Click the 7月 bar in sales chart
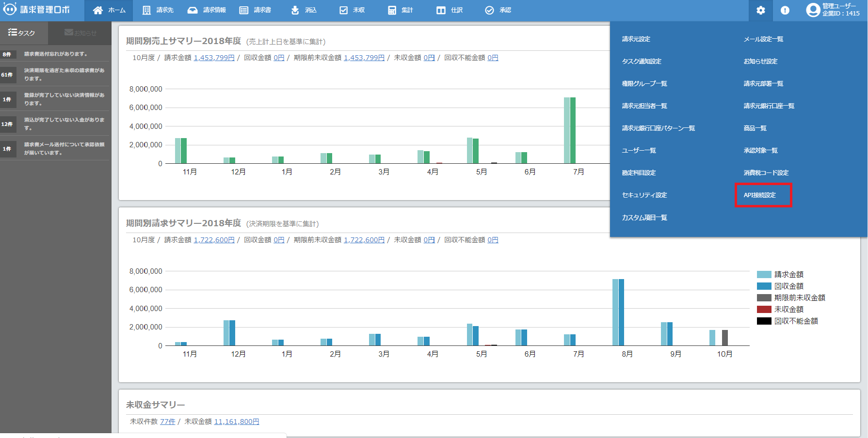Image resolution: width=868 pixels, height=438 pixels. point(570,130)
